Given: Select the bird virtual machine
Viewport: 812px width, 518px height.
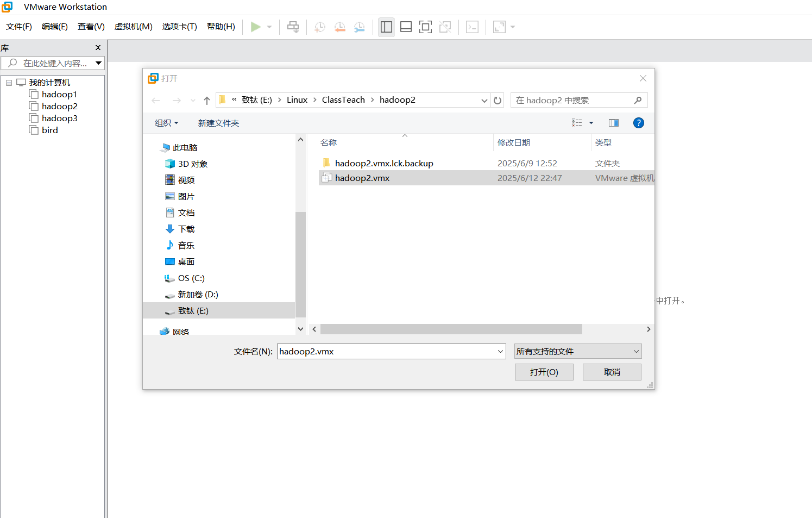Looking at the screenshot, I should 49,130.
